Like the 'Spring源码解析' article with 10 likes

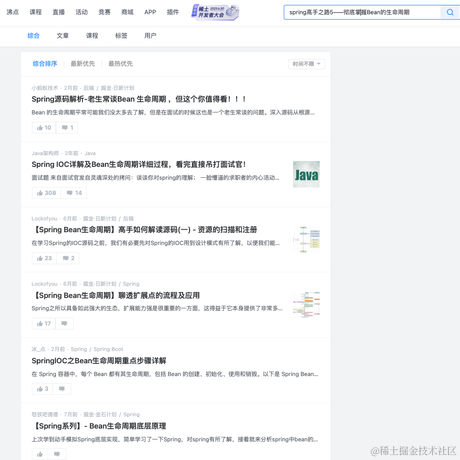tap(44, 128)
